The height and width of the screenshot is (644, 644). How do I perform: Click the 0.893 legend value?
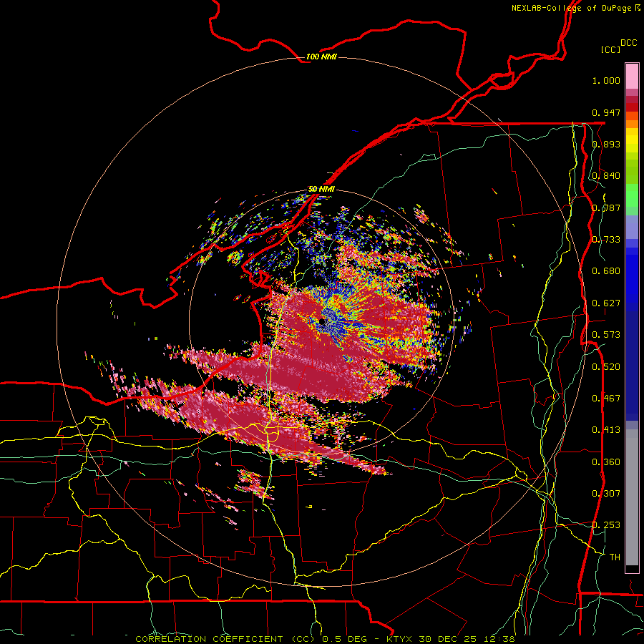click(606, 144)
